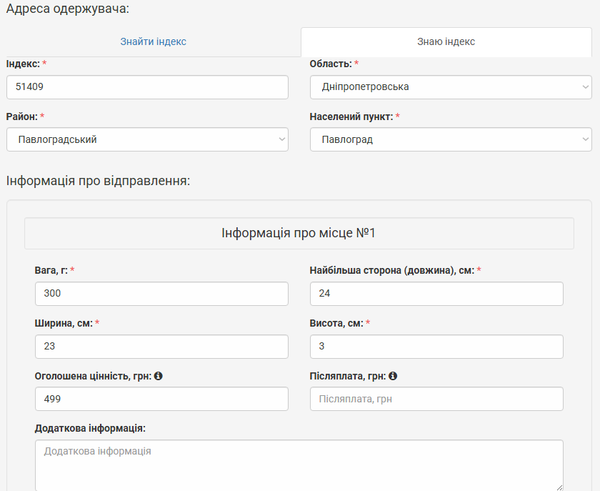Image resolution: width=600 pixels, height=491 pixels.
Task: Click the Вага field containing 300
Action: [x=160, y=294]
